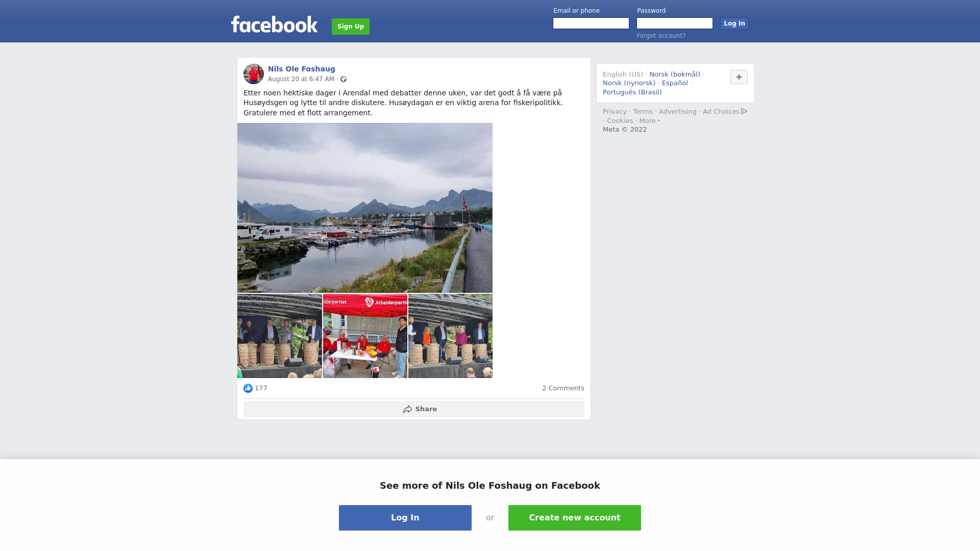Open Nils Ole Foshaug's profile picture
The width and height of the screenshot is (980, 551).
(254, 74)
